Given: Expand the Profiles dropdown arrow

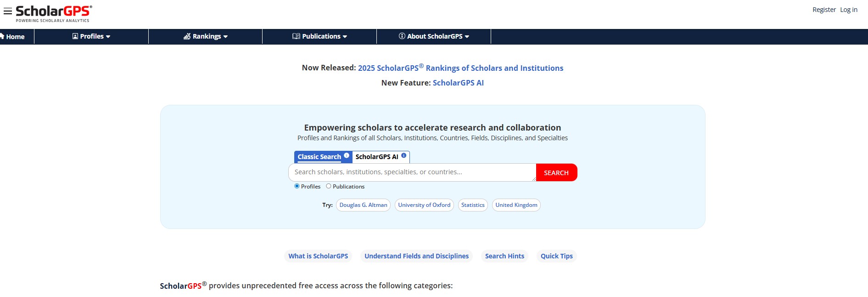Looking at the screenshot, I should coord(108,37).
